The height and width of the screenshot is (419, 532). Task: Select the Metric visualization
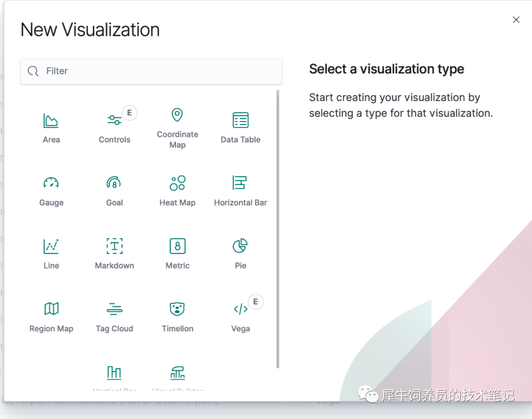tap(177, 254)
